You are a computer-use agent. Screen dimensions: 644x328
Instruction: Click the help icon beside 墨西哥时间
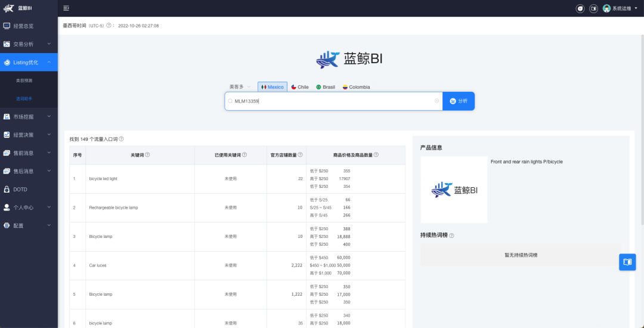coord(109,26)
